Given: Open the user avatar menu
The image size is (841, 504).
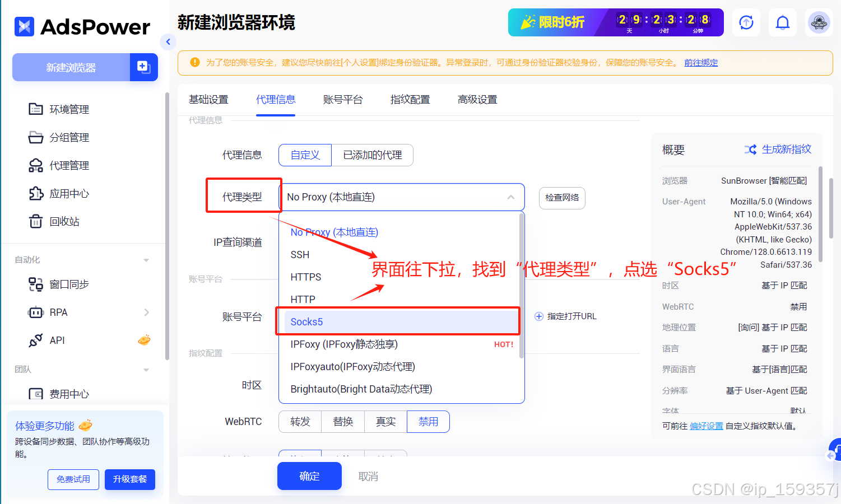Looking at the screenshot, I should pos(819,22).
